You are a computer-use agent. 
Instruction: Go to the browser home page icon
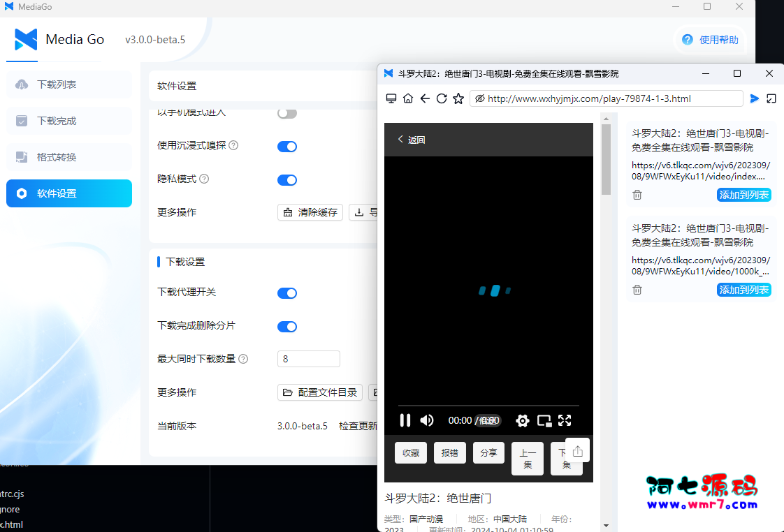pyautogui.click(x=408, y=98)
